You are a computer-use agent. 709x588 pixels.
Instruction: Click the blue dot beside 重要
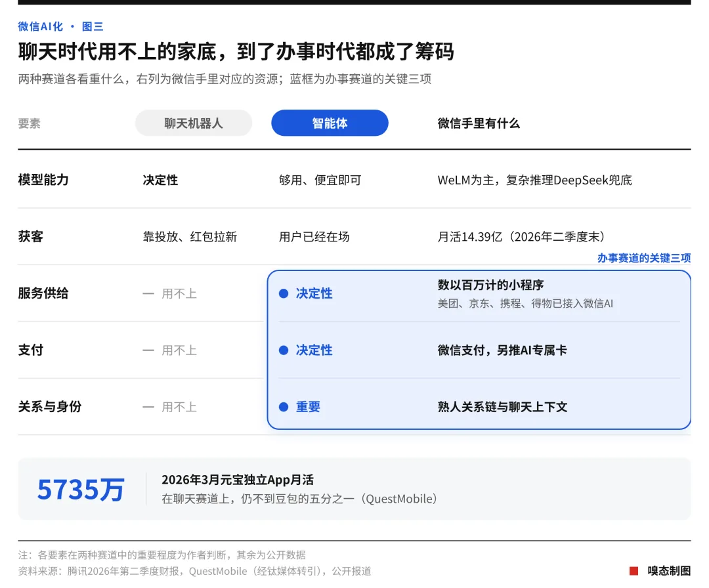point(284,408)
